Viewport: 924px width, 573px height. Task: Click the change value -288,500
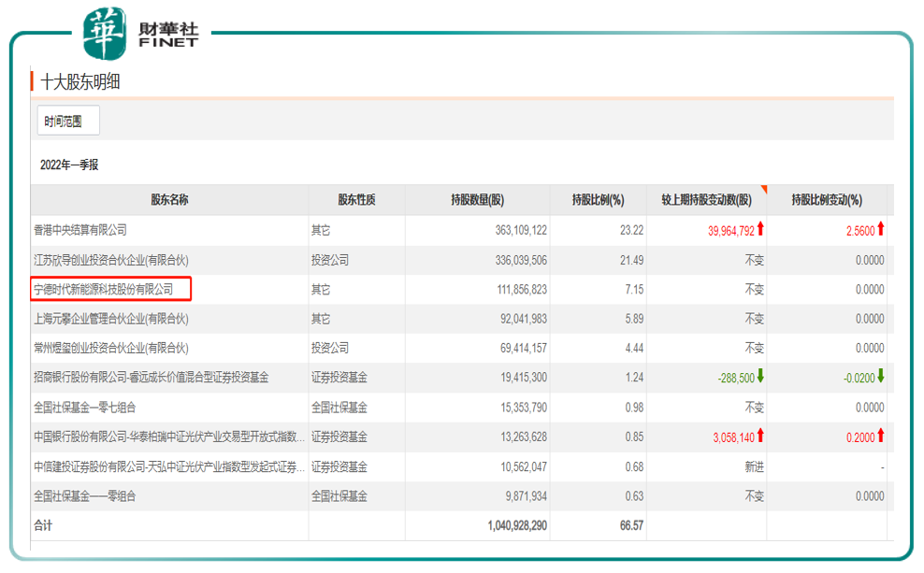735,378
